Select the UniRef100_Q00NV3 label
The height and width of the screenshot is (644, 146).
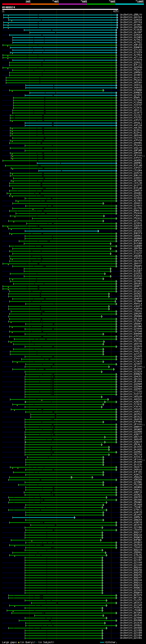click(x=131, y=75)
